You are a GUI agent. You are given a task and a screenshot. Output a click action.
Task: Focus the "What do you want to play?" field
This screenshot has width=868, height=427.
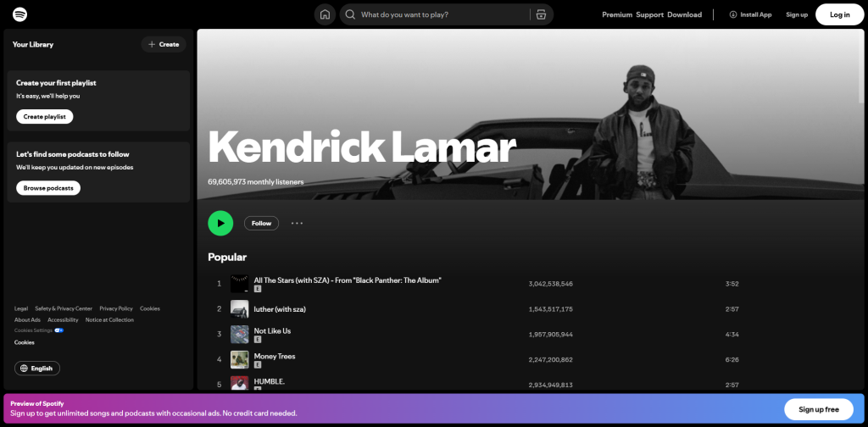(446, 14)
